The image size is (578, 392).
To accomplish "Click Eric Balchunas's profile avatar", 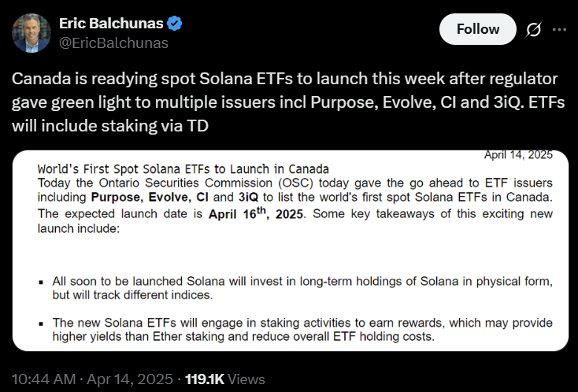I will [31, 32].
